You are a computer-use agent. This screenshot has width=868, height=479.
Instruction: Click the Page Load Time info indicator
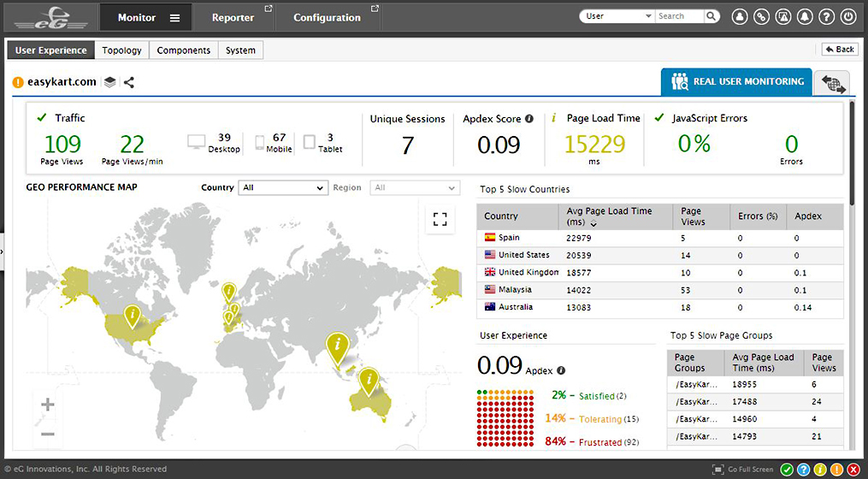pyautogui.click(x=553, y=118)
